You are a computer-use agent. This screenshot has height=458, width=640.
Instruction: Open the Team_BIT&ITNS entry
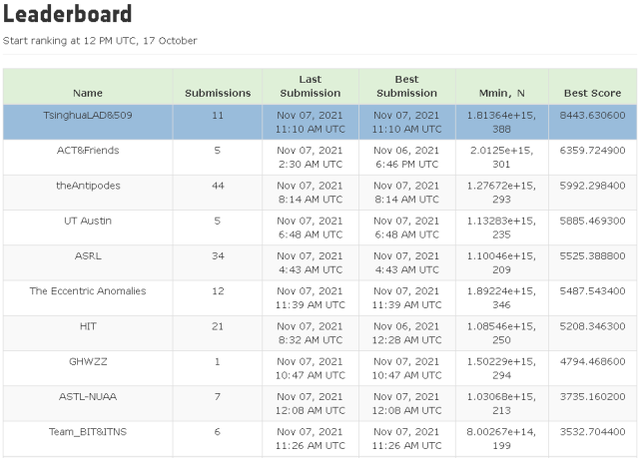coord(88,431)
